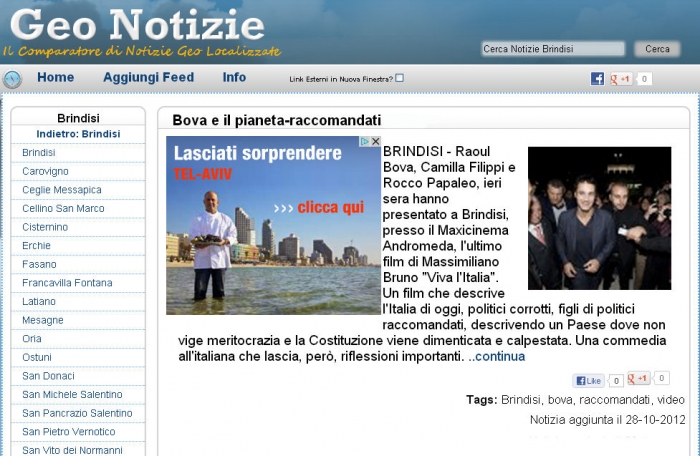Click the 'Brindisi' tag
Viewport: 700px width, 456px height.
(x=521, y=400)
